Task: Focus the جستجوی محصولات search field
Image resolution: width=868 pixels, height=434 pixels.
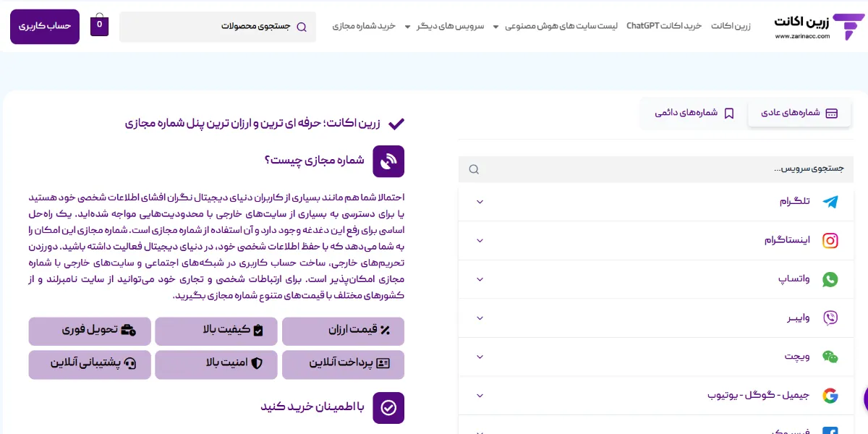Action: coord(217,27)
